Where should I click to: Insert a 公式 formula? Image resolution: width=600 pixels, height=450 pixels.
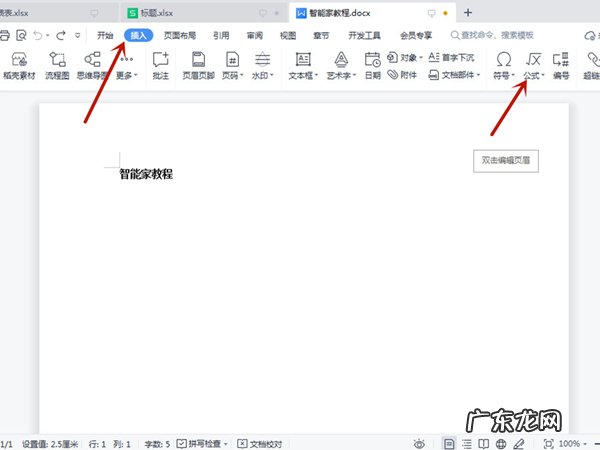tap(533, 66)
